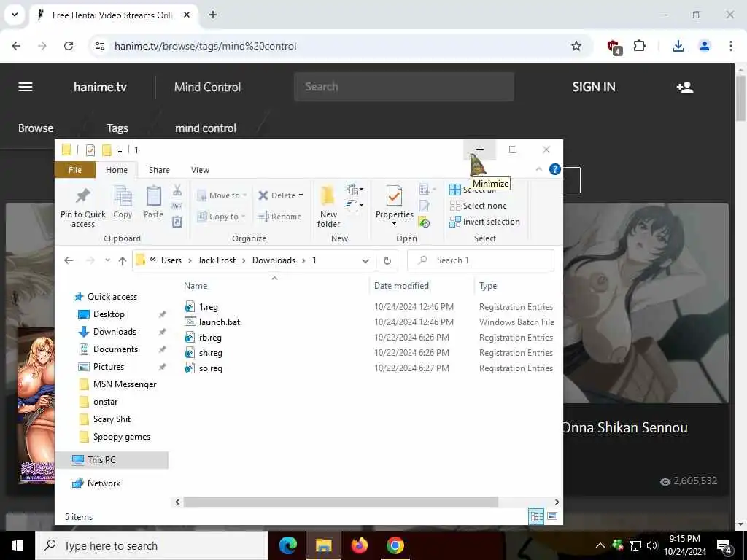Open Chrome downloads icon

[678, 46]
